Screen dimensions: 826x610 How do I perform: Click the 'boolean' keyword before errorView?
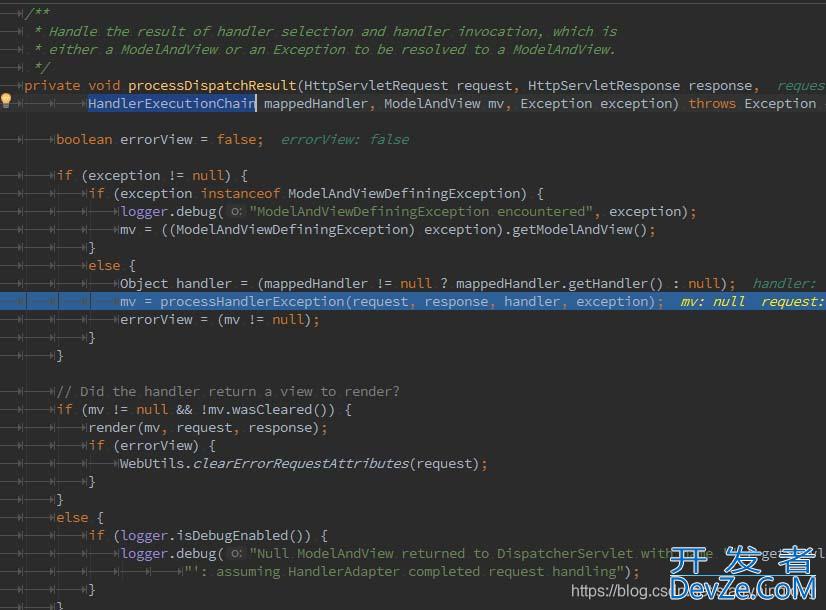tap(84, 140)
